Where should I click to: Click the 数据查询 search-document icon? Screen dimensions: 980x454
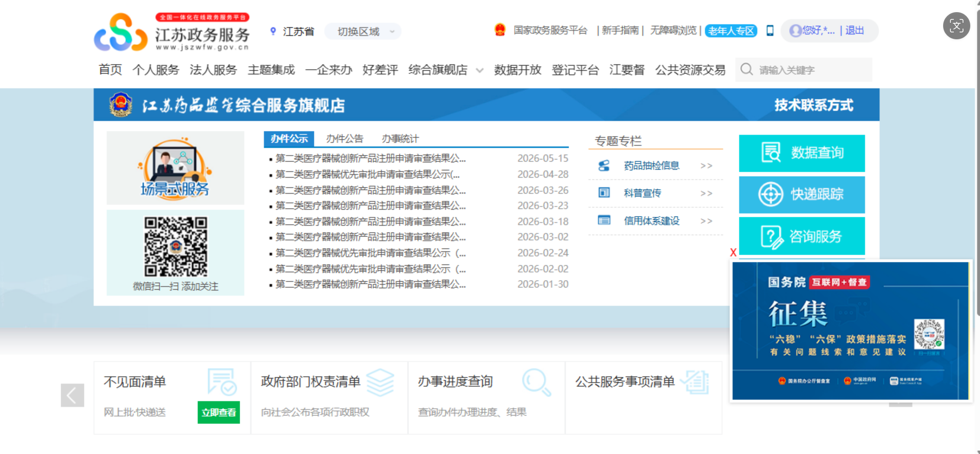tap(771, 152)
